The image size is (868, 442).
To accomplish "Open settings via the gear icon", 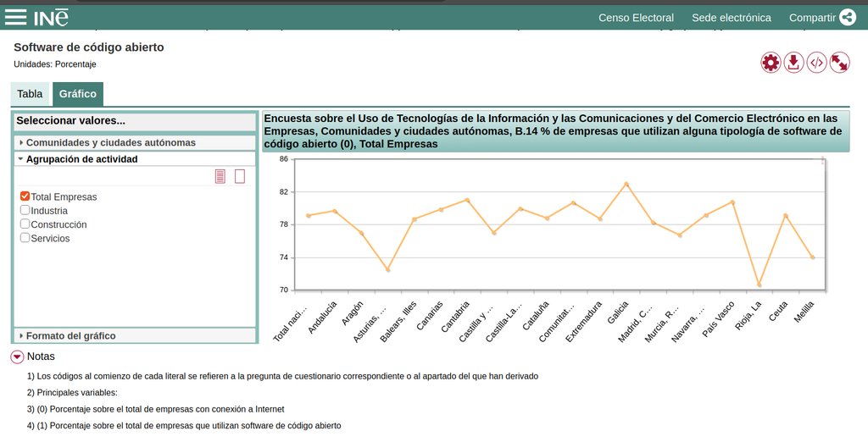I will [x=771, y=63].
